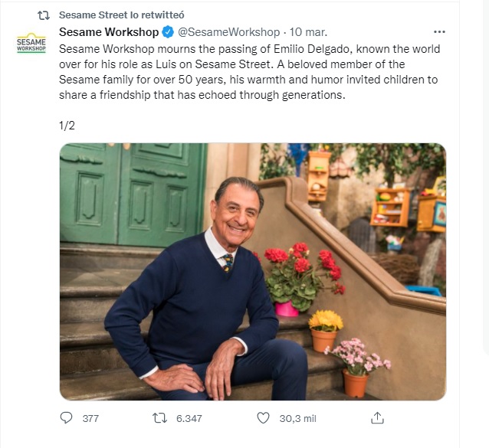This screenshot has height=448, width=489.
Task: Click the 377 replies count
Action: pos(90,419)
